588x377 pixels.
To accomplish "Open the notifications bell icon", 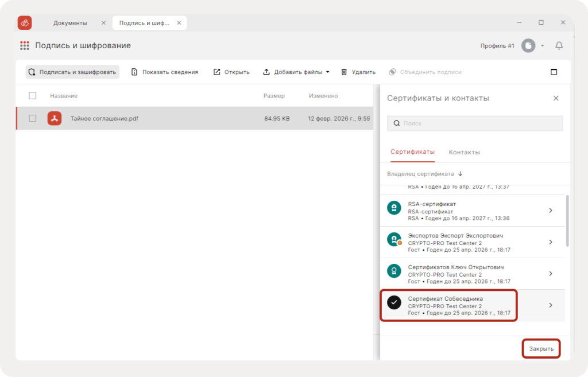I will point(559,46).
